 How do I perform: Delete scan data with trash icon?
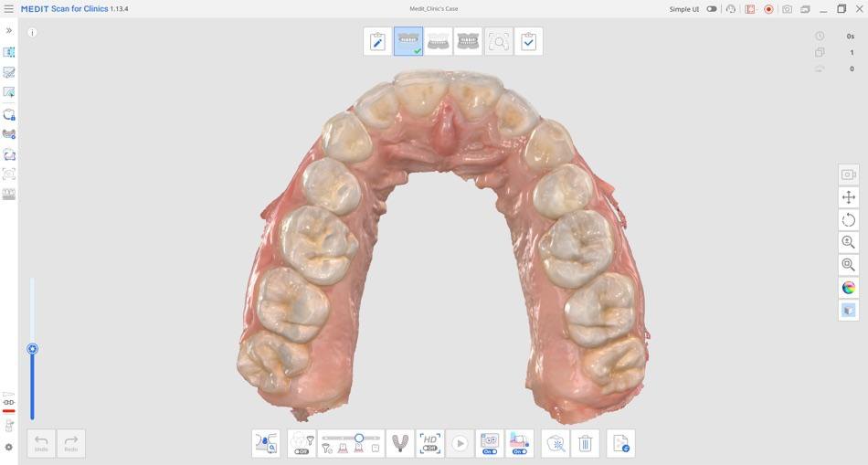[x=585, y=443]
